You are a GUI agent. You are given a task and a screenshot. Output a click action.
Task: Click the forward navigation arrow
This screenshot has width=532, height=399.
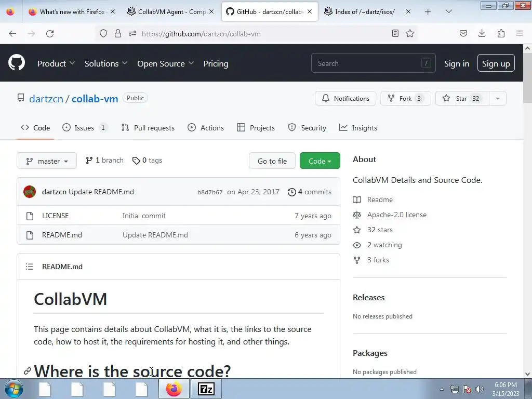[31, 33]
